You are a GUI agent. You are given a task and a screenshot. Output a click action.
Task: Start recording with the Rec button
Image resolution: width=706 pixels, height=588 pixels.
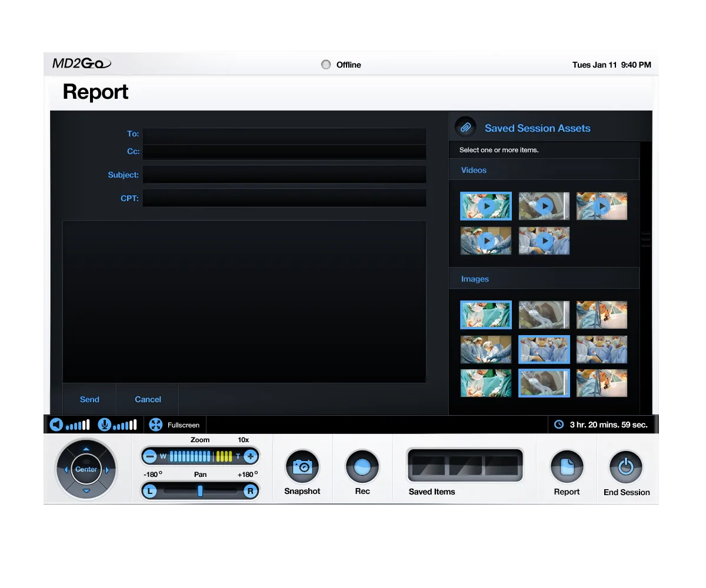(362, 467)
